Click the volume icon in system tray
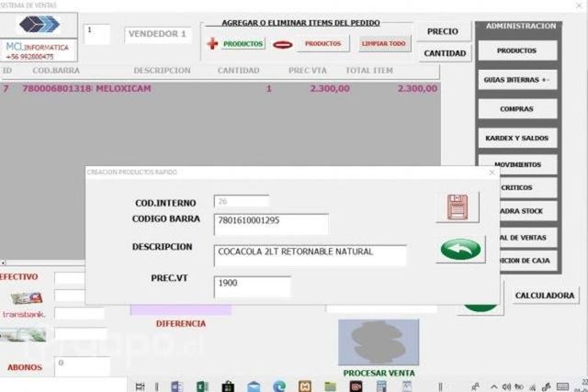The width and height of the screenshot is (588, 392). pos(506,386)
